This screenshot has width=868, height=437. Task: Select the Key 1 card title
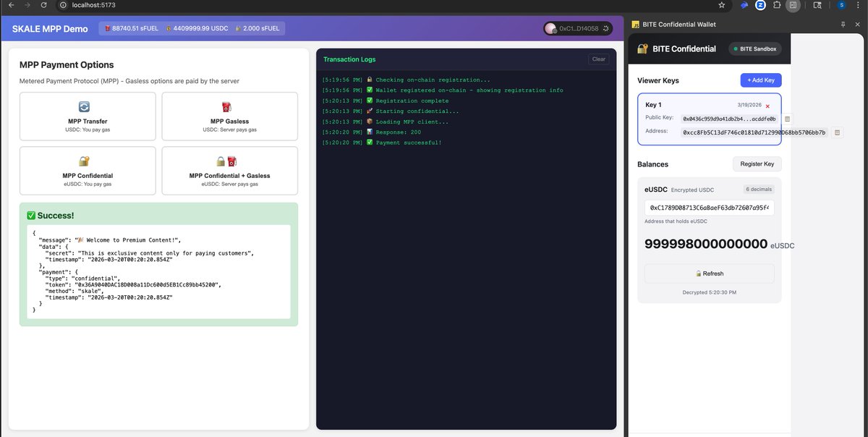click(653, 105)
